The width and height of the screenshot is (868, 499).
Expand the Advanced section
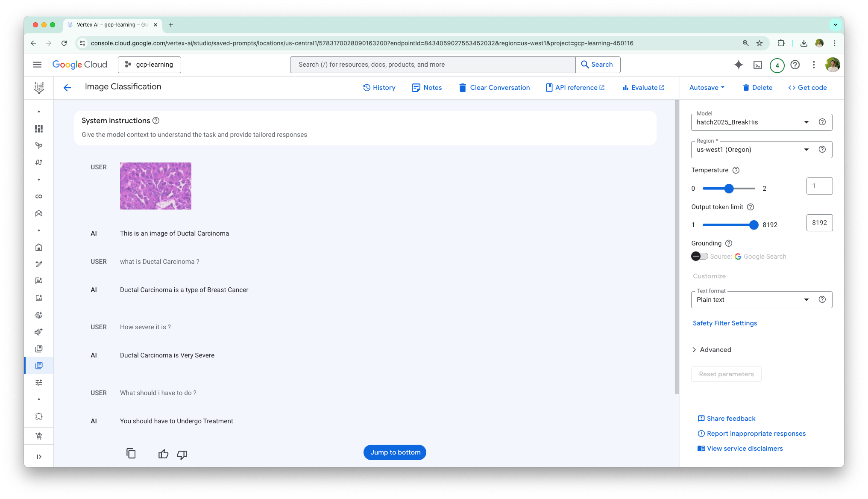coord(711,350)
